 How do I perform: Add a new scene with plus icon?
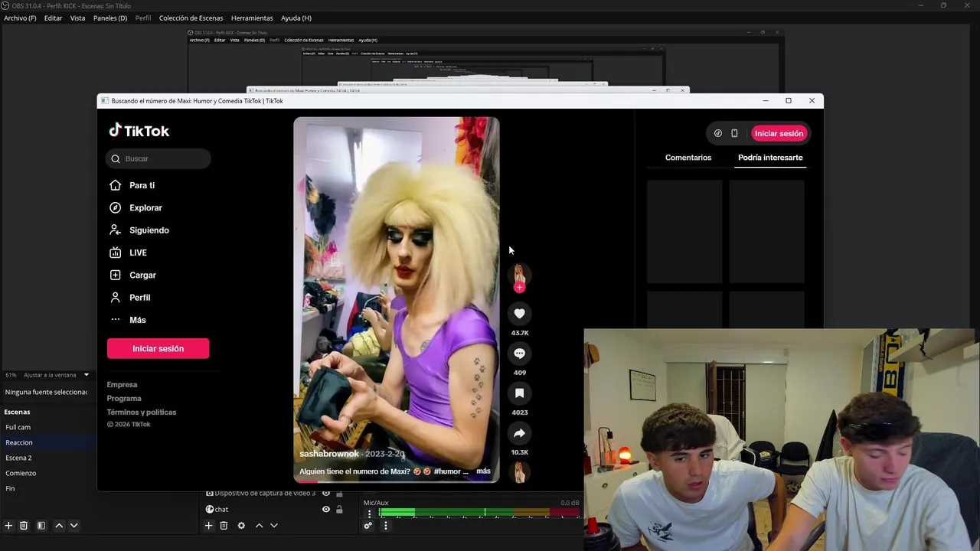8,526
